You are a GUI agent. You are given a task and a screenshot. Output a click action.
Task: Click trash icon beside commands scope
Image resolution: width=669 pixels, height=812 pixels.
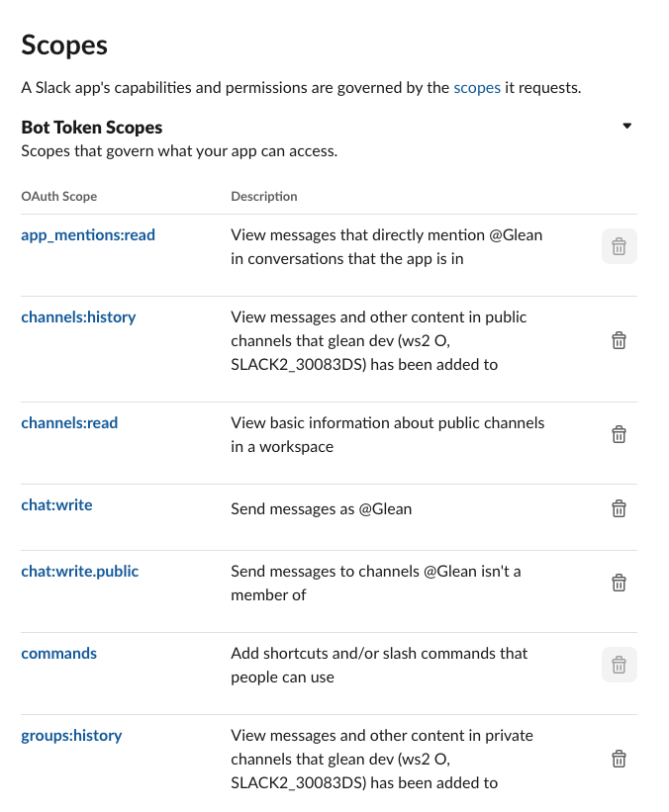coord(619,666)
